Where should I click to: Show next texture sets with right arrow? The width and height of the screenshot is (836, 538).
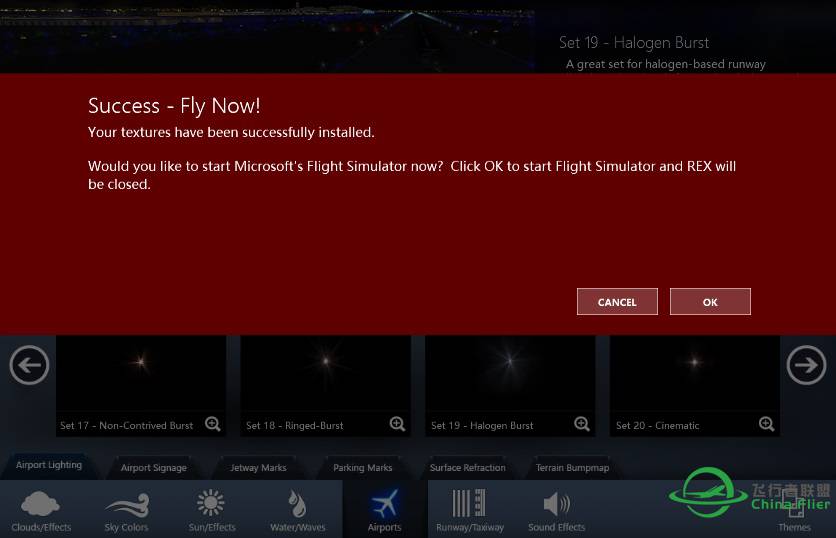click(806, 365)
